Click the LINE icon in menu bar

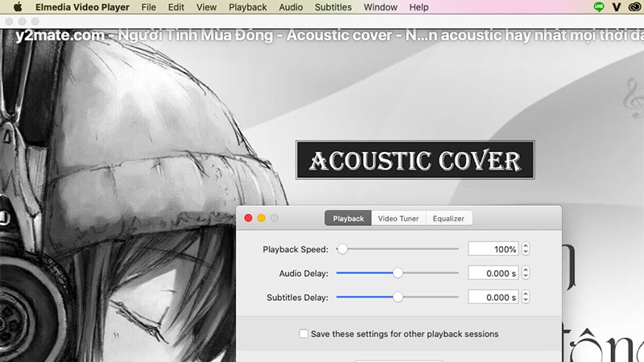(598, 7)
